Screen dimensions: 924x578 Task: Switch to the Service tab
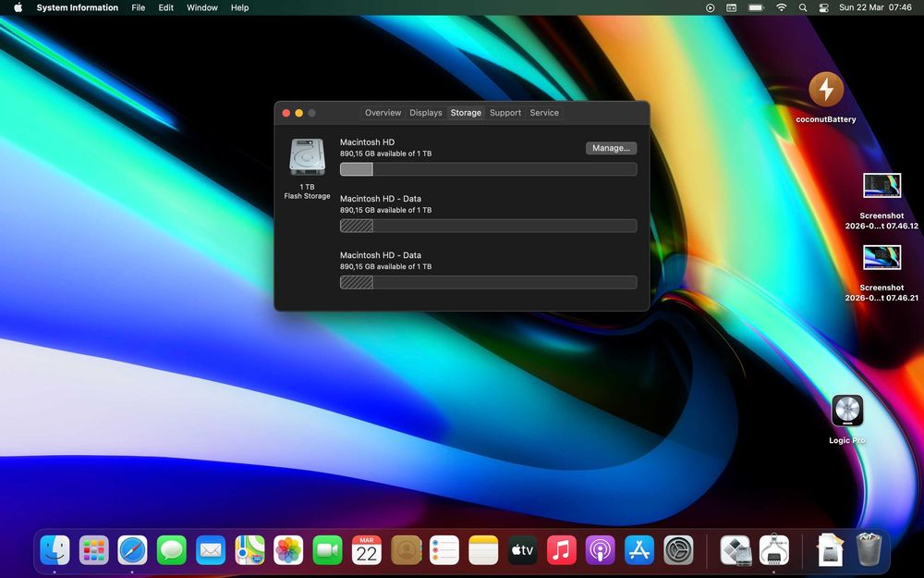(544, 113)
